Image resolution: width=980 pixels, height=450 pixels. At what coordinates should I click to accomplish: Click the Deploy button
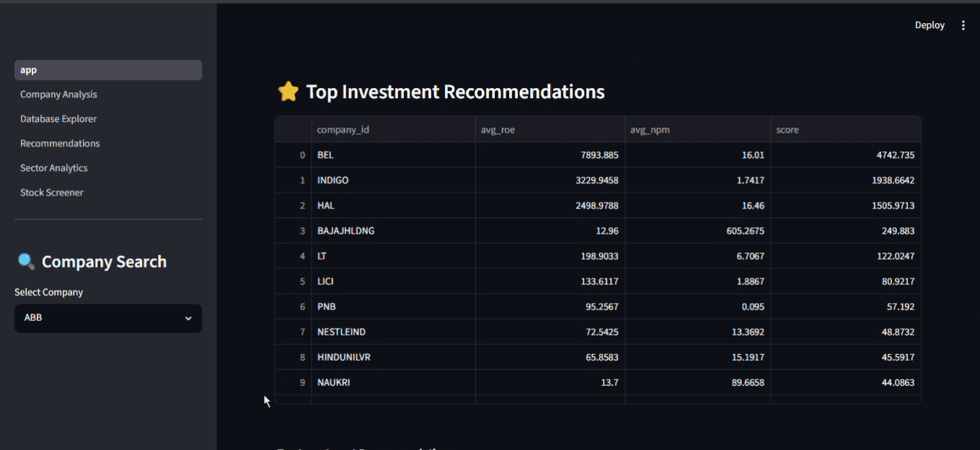click(930, 25)
